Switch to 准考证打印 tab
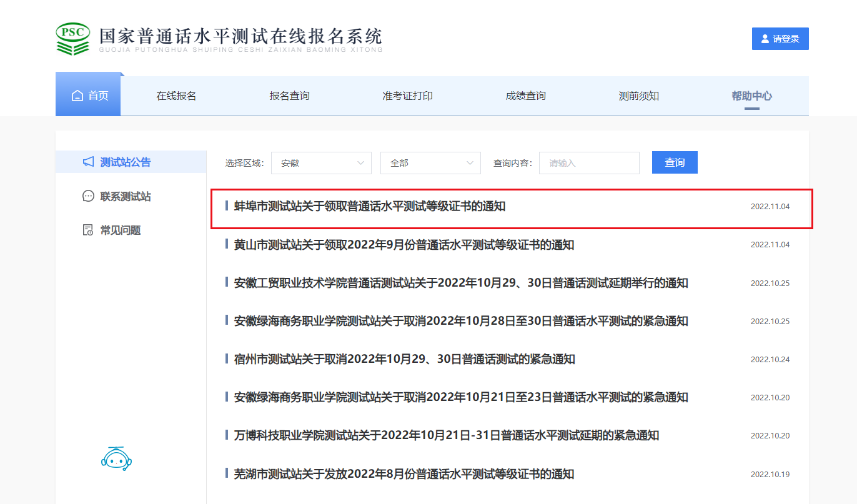The image size is (857, 504). pos(407,96)
